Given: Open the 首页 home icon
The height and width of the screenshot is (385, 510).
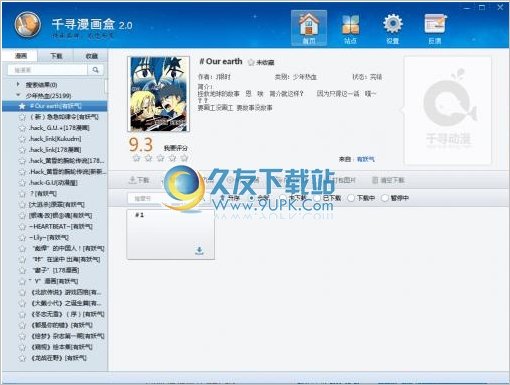Looking at the screenshot, I should (x=309, y=28).
